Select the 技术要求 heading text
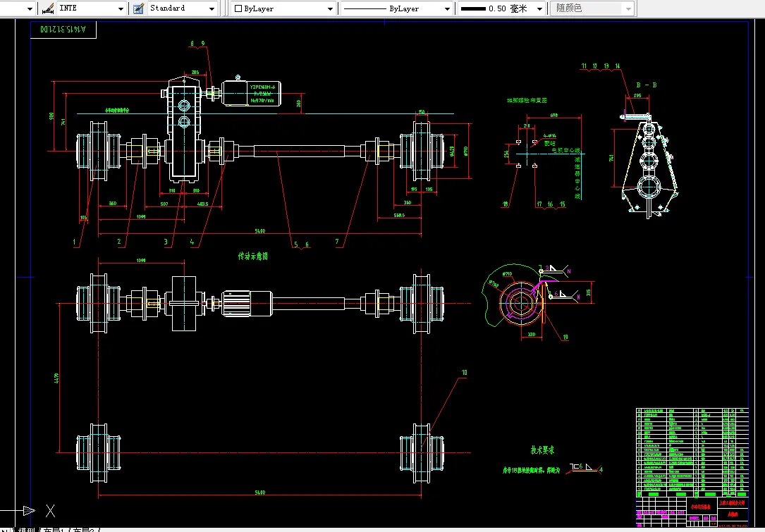This screenshot has height=532, width=765. [542, 450]
